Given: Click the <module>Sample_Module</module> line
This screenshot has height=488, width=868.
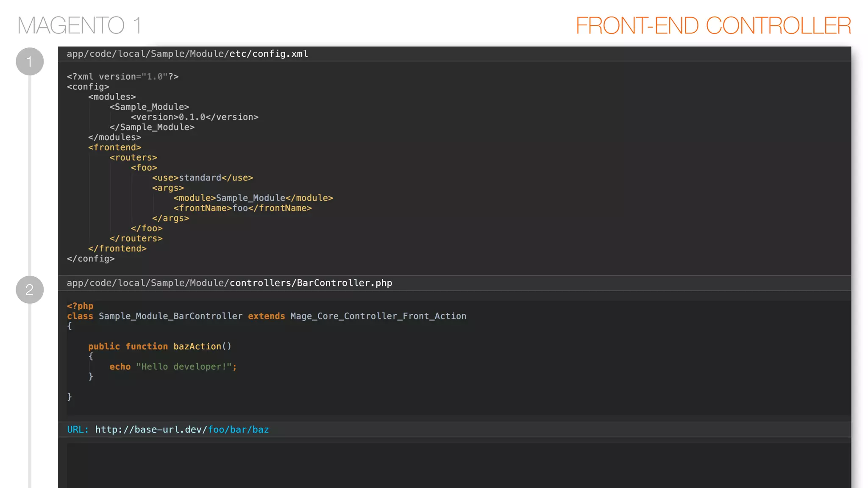Looking at the screenshot, I should (x=253, y=198).
